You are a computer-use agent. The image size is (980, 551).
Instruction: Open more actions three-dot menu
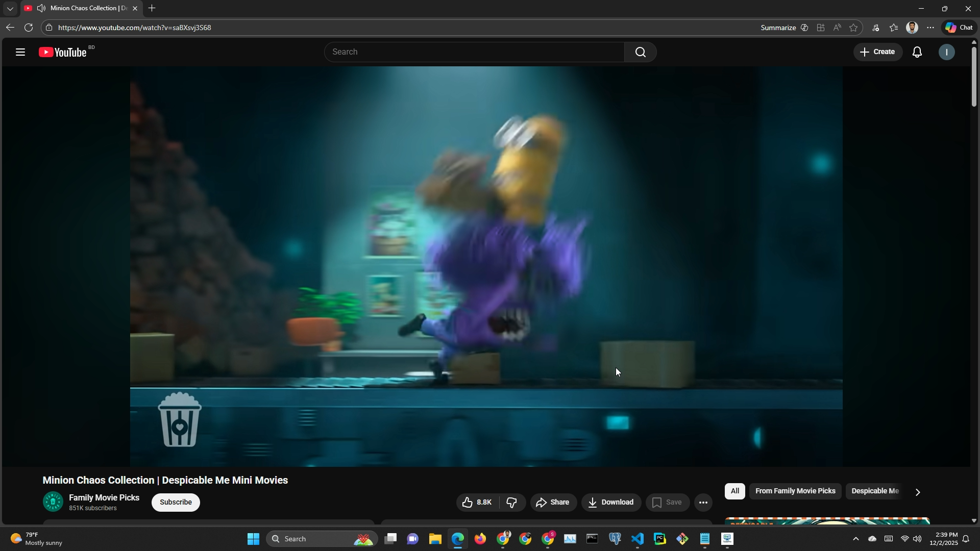[x=703, y=503]
